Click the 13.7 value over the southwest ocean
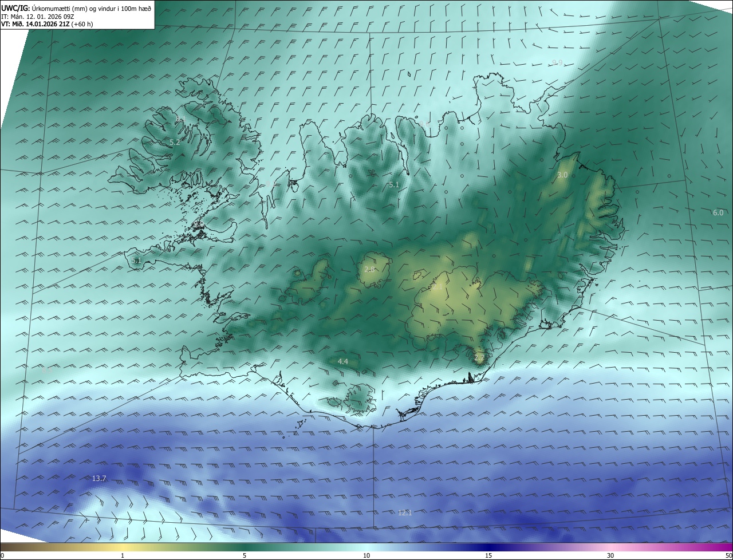 tap(99, 478)
